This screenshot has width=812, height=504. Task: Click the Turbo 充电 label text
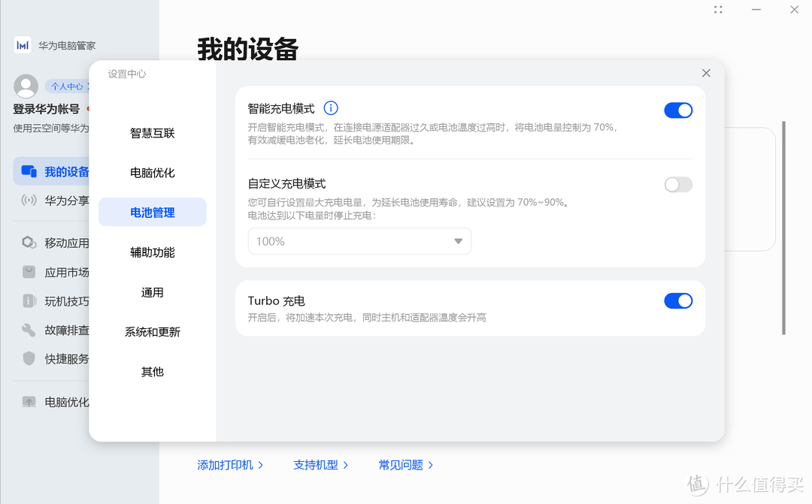[x=276, y=300]
